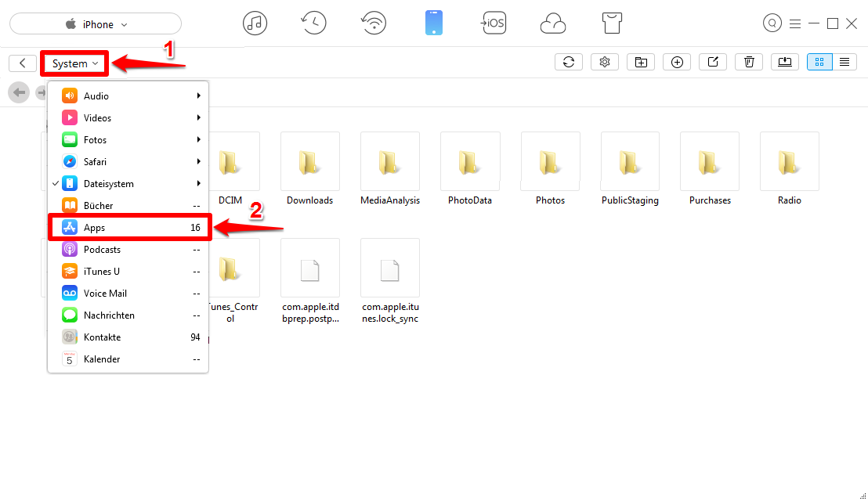Click the Apps count 16
Image resolution: width=868 pixels, height=501 pixels.
(x=195, y=228)
